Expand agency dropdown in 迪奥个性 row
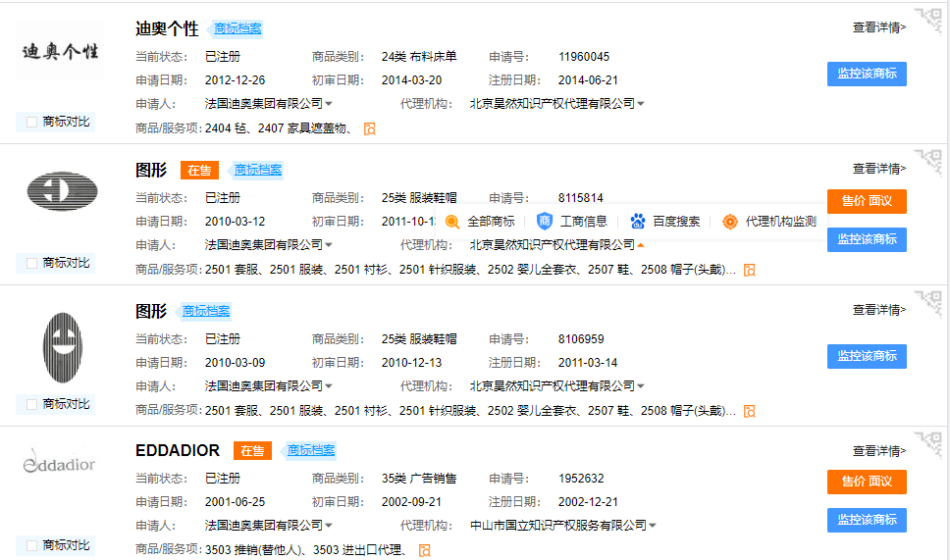The height and width of the screenshot is (560, 950). tap(641, 104)
